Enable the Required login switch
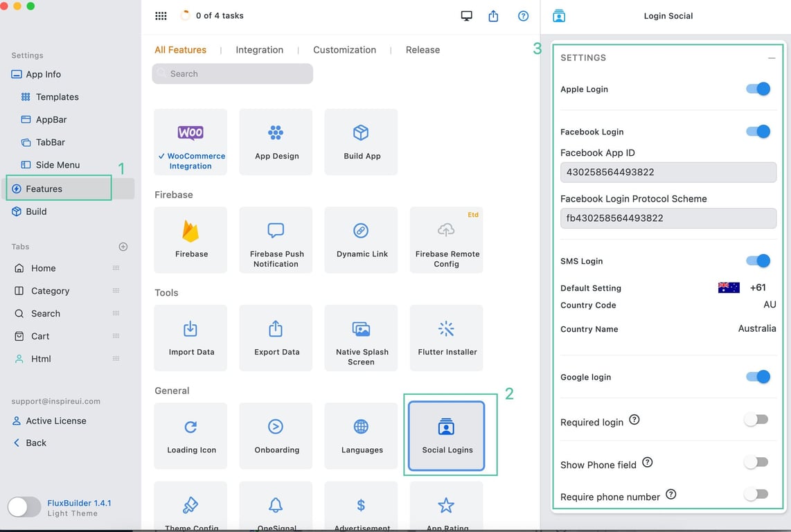The width and height of the screenshot is (791, 532). coord(756,420)
